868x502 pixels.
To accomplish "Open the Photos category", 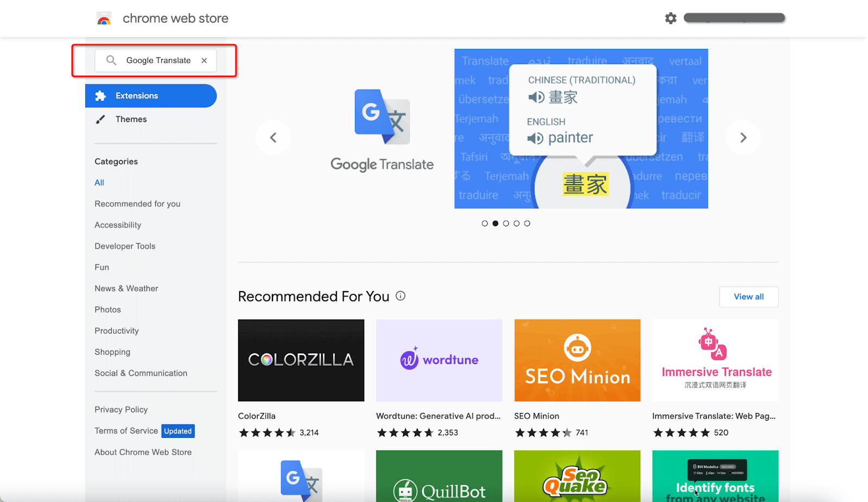I will pos(107,310).
